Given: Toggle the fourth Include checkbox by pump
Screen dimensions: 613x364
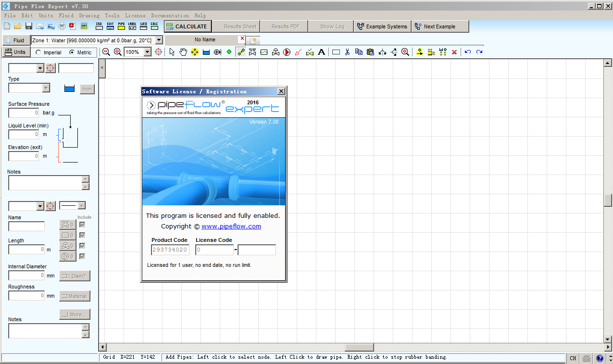Looking at the screenshot, I should click(82, 256).
